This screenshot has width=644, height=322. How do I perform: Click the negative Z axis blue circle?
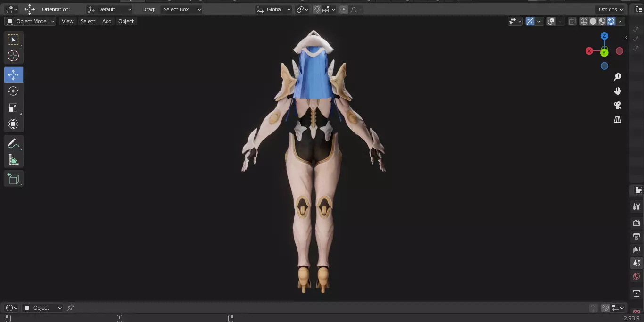click(604, 66)
